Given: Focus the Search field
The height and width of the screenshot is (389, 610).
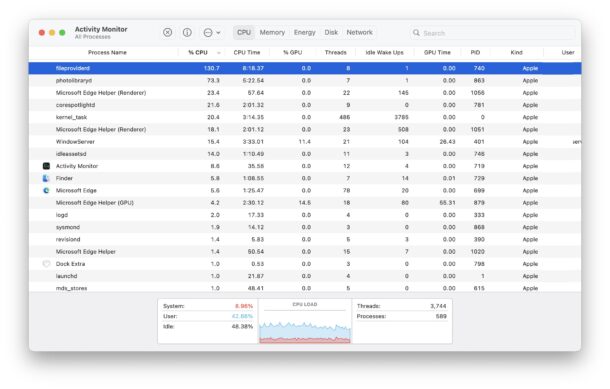Looking at the screenshot, I should click(x=492, y=33).
